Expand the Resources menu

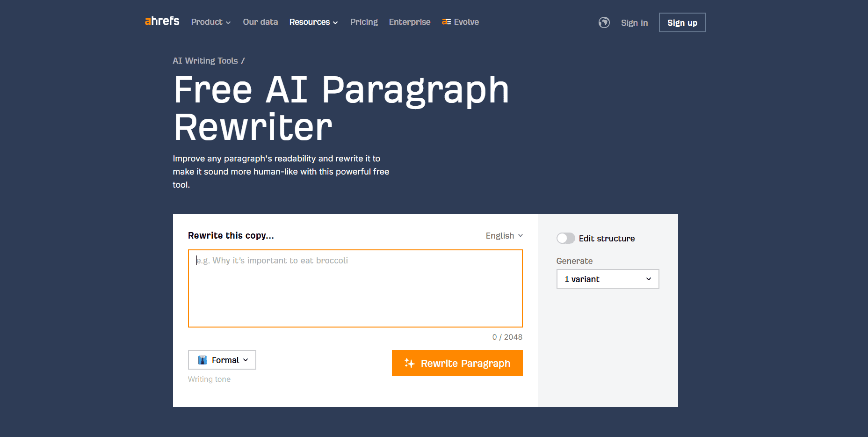313,22
